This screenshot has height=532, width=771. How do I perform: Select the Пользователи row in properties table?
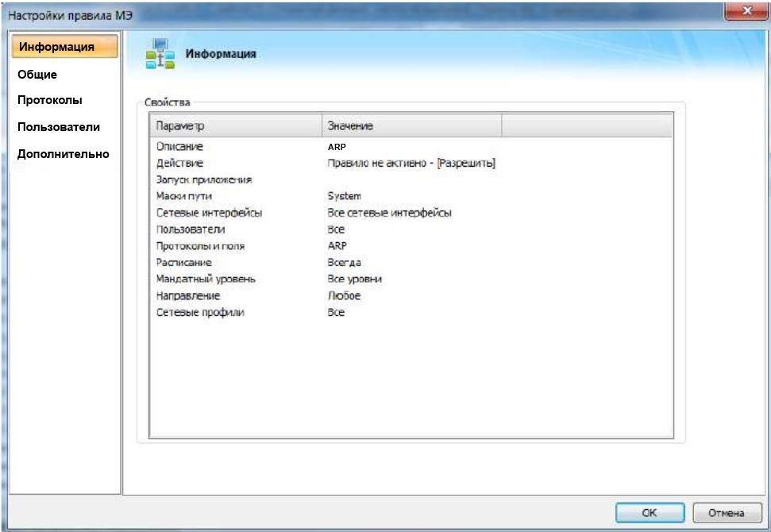[x=411, y=229]
